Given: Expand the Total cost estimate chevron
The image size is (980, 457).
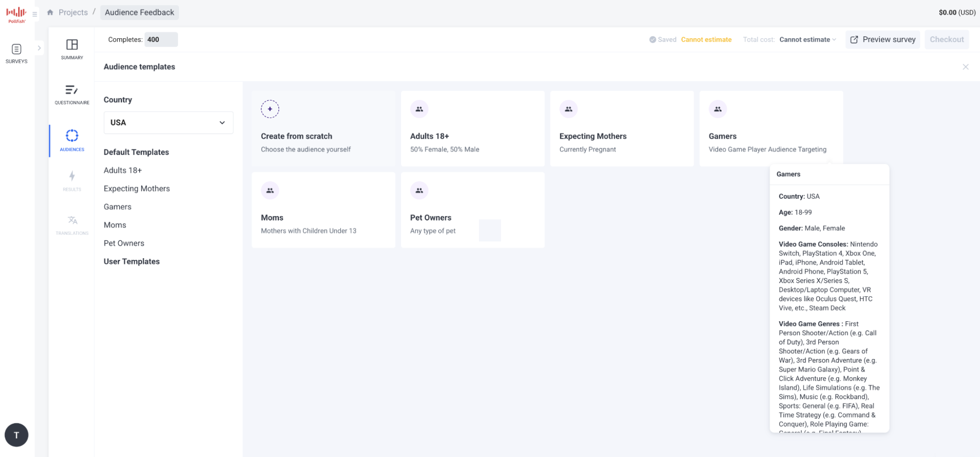Looking at the screenshot, I should coord(834,39).
